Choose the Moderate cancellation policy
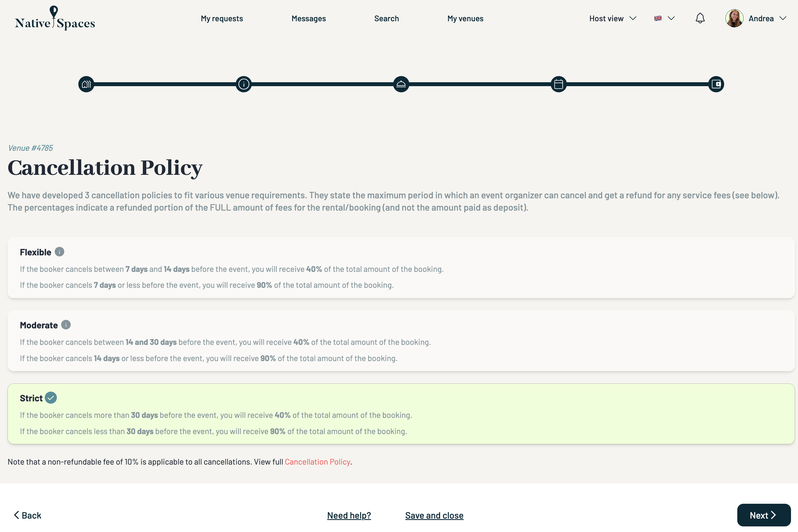This screenshot has width=798, height=532. tap(400, 341)
